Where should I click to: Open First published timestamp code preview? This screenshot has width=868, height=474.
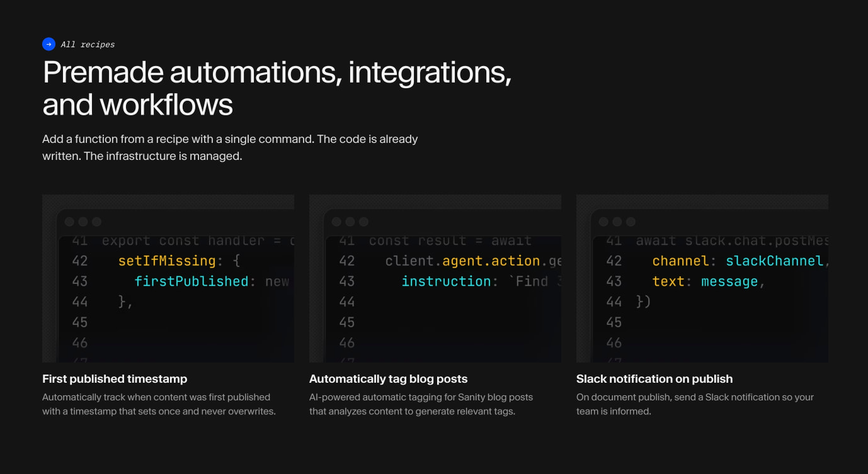click(168, 278)
